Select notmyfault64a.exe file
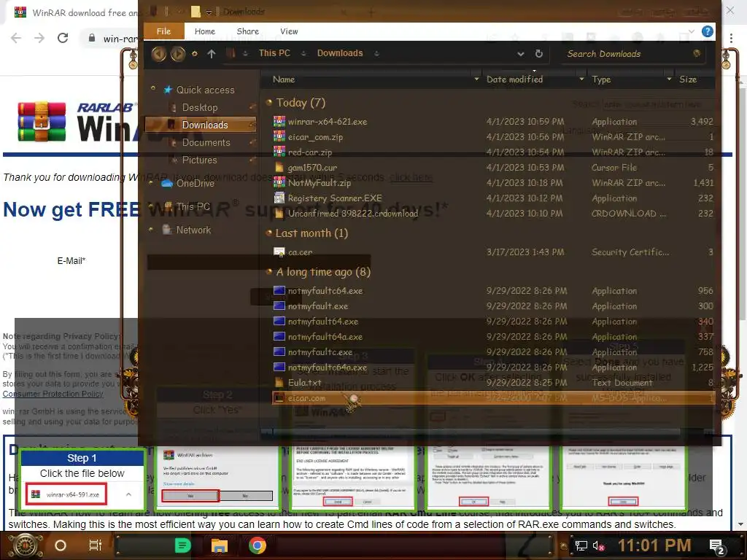 coord(325,337)
